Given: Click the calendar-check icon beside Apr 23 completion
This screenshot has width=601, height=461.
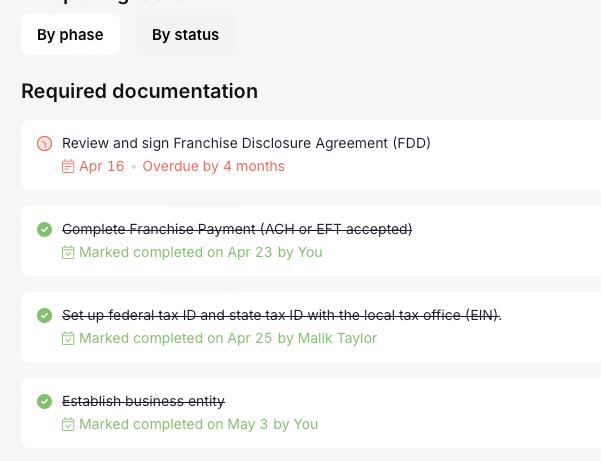Looking at the screenshot, I should 68,253.
